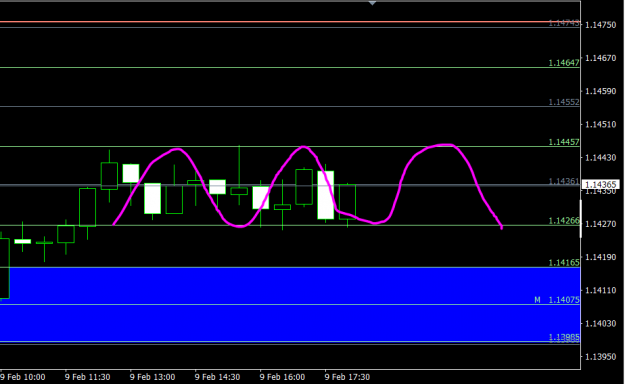
Task: Click the 1.14110 price scale value
Action: (601, 290)
